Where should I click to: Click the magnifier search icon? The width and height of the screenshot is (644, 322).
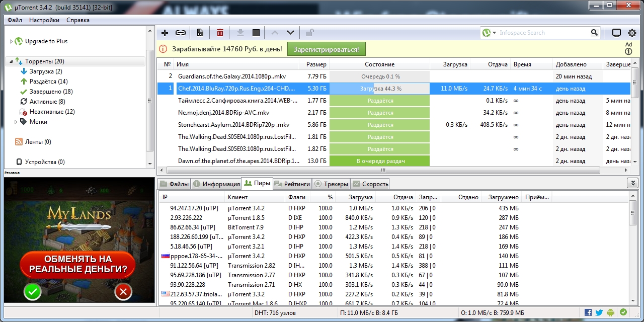pyautogui.click(x=595, y=33)
